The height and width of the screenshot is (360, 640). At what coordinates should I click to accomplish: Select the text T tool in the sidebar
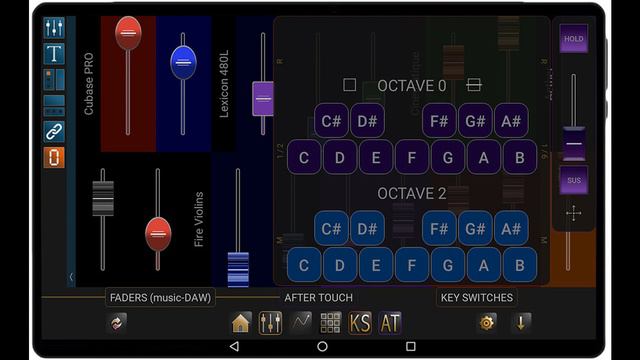coord(54,53)
